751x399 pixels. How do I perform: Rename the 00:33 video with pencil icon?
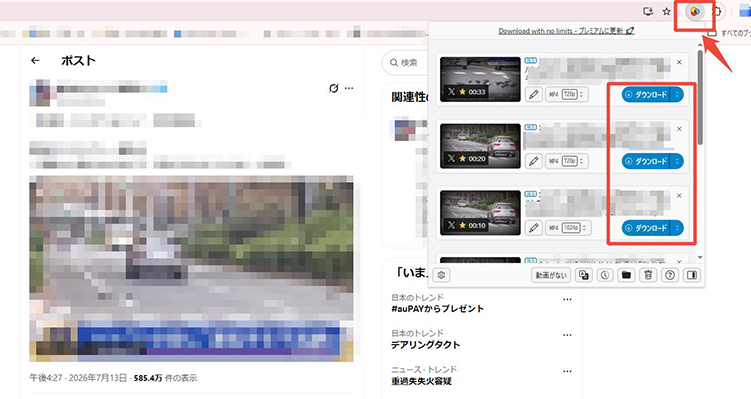point(534,95)
